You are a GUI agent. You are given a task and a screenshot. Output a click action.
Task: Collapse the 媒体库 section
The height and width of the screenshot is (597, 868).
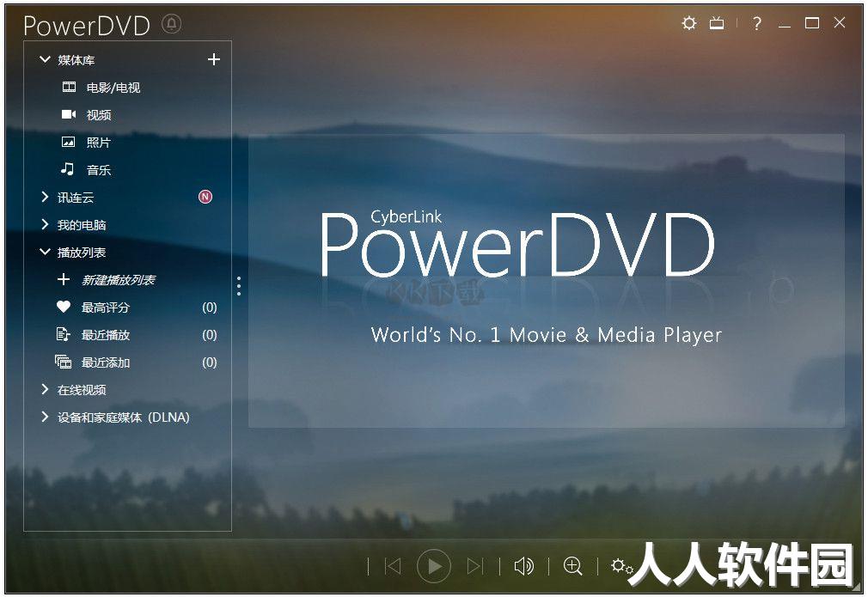coord(45,59)
